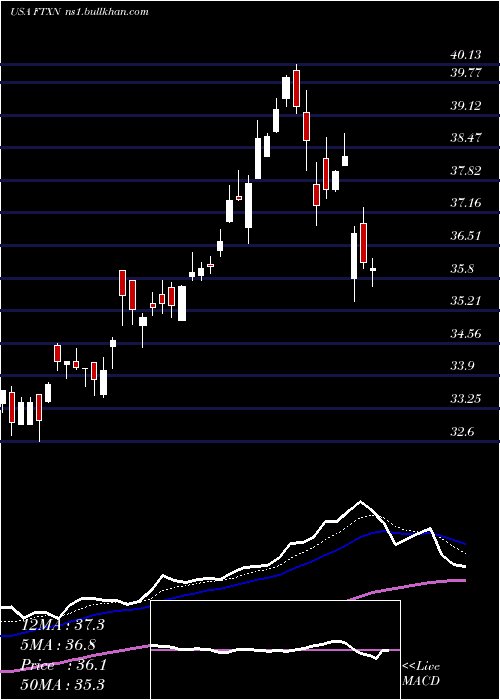Click inside the MACD inset chart panel
Screen dimensions: 500x700
pos(275,650)
